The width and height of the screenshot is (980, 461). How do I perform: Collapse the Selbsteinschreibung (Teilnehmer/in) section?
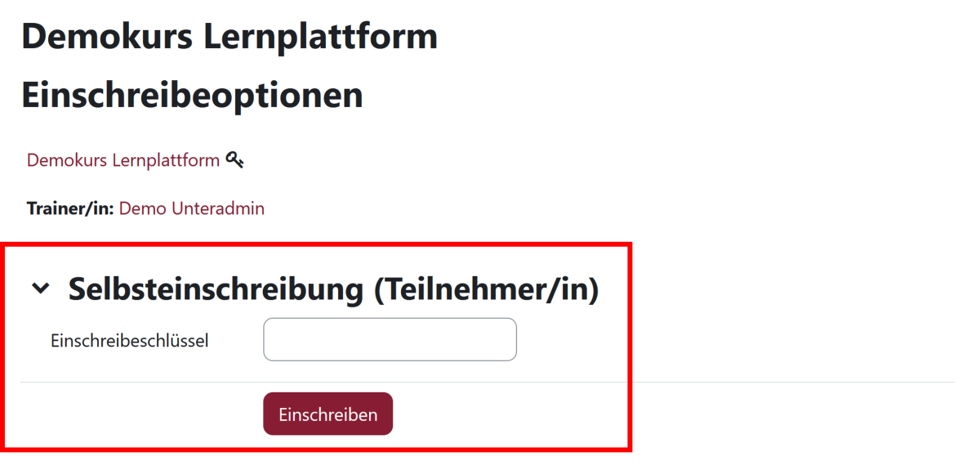[40, 289]
